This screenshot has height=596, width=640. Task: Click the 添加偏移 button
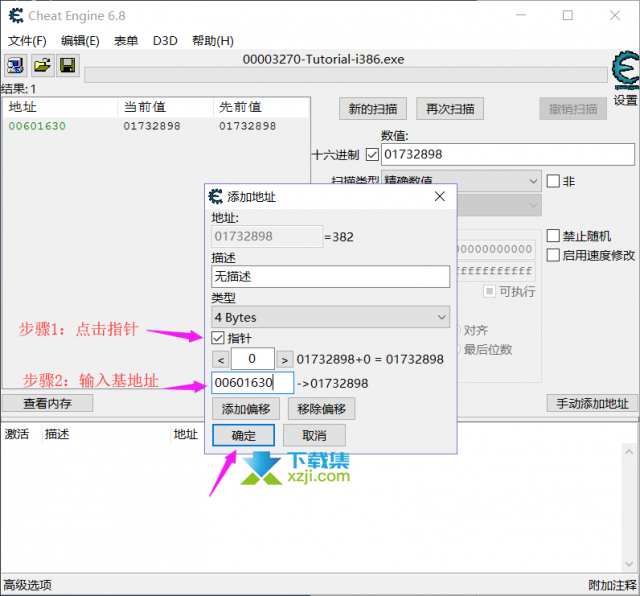point(246,409)
